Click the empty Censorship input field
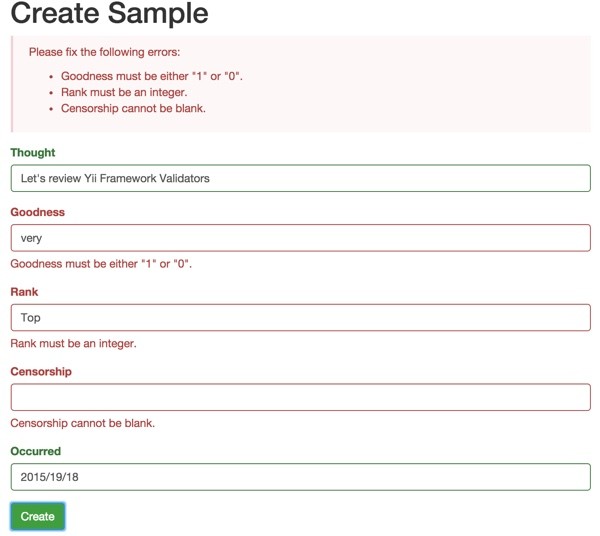Viewport: 600px width, 536px height. (300, 397)
